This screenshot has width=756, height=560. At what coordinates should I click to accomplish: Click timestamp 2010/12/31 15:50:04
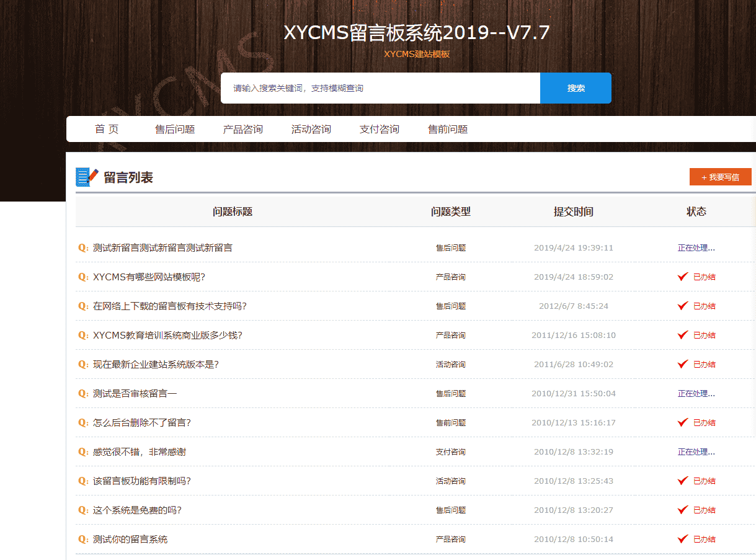(x=574, y=394)
